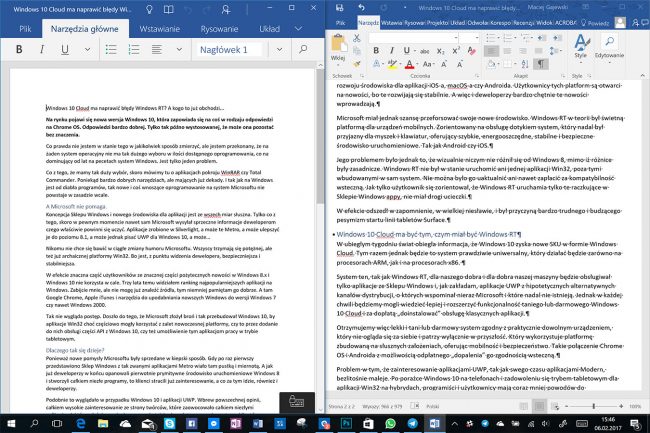This screenshot has height=433, width=650.
Task: Toggle Bold in Word Mobile toolbar
Action: 19,50
